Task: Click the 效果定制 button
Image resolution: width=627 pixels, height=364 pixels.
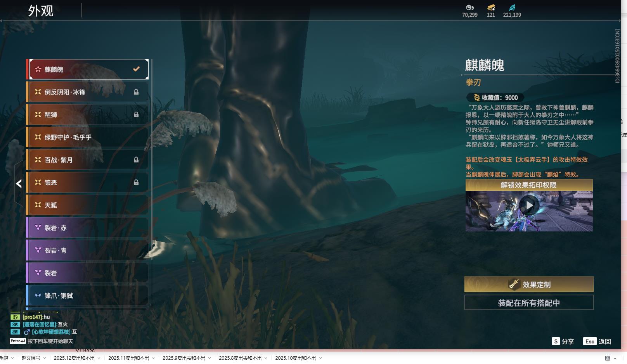Action: coord(529,284)
